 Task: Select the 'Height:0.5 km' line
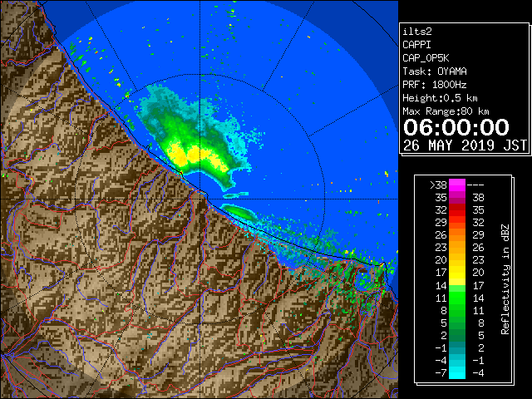440,98
